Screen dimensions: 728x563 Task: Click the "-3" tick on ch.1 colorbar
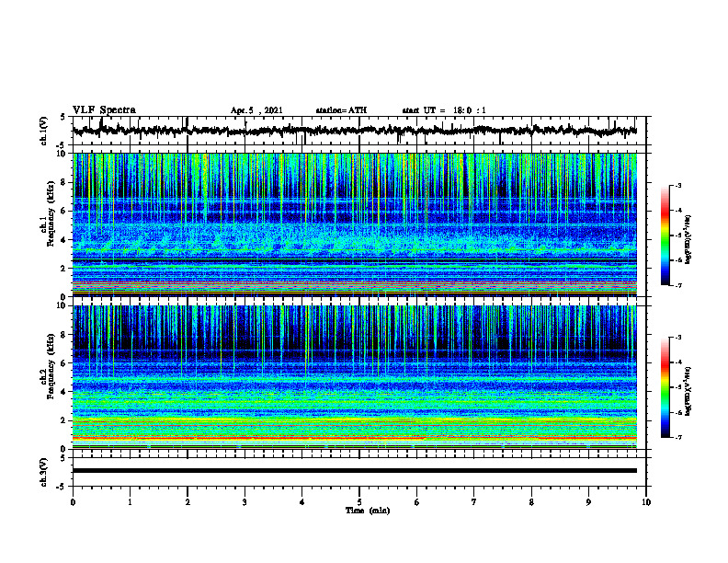[678, 185]
